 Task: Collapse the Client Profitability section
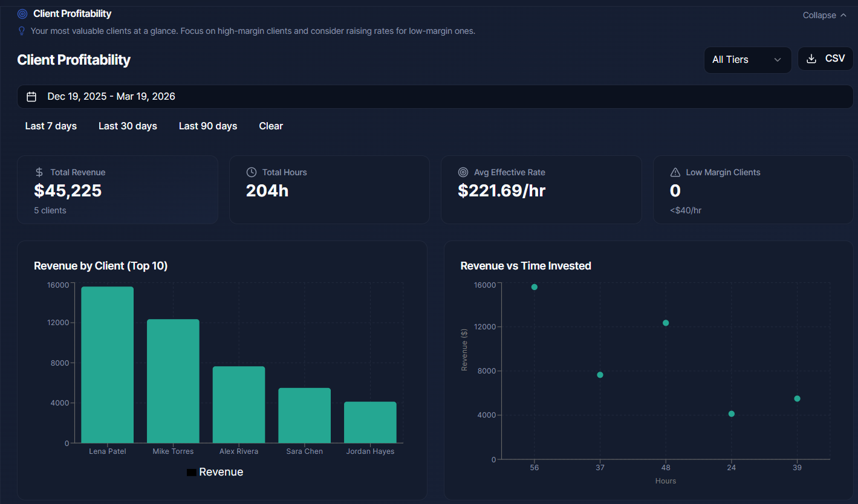(x=825, y=15)
